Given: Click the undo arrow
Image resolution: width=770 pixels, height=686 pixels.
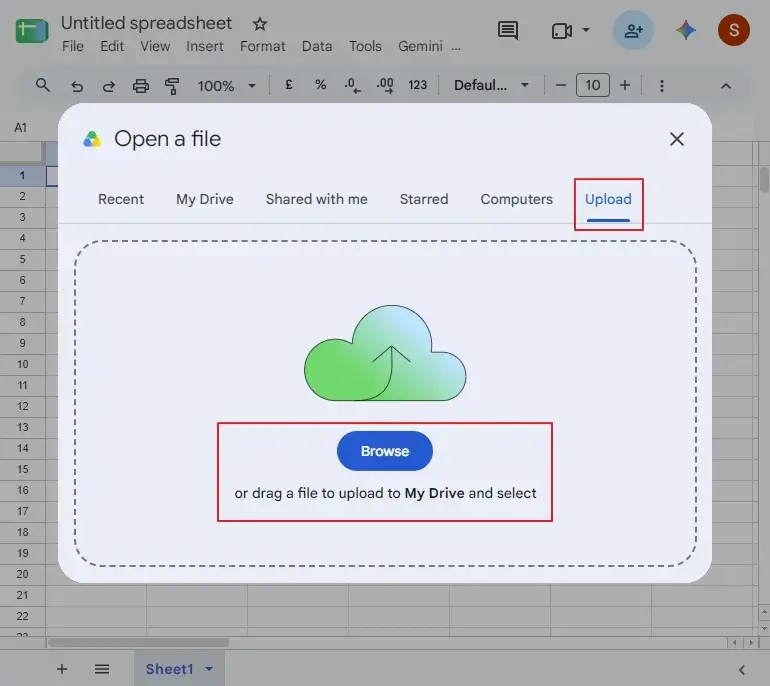Looking at the screenshot, I should tap(77, 86).
